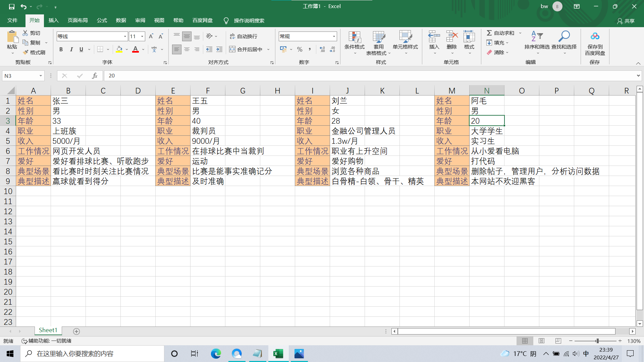Switch to the Insert ribbon tab
Screen dimensions: 644x362
53,20
